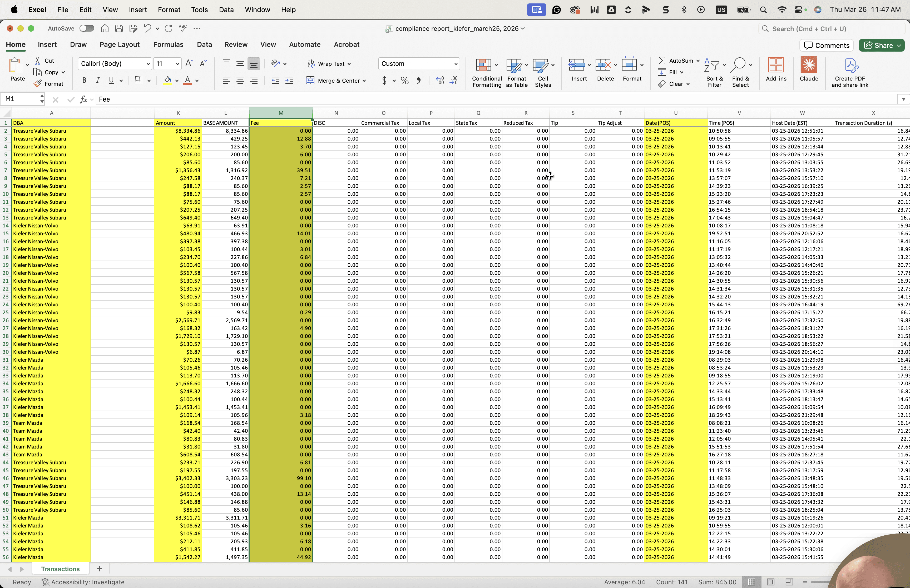The height and width of the screenshot is (588, 910).
Task: Switch to the Review ribbon tab
Action: coord(236,45)
